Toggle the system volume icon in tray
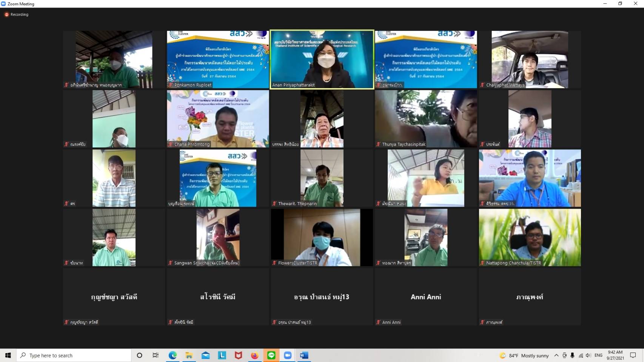 588,355
